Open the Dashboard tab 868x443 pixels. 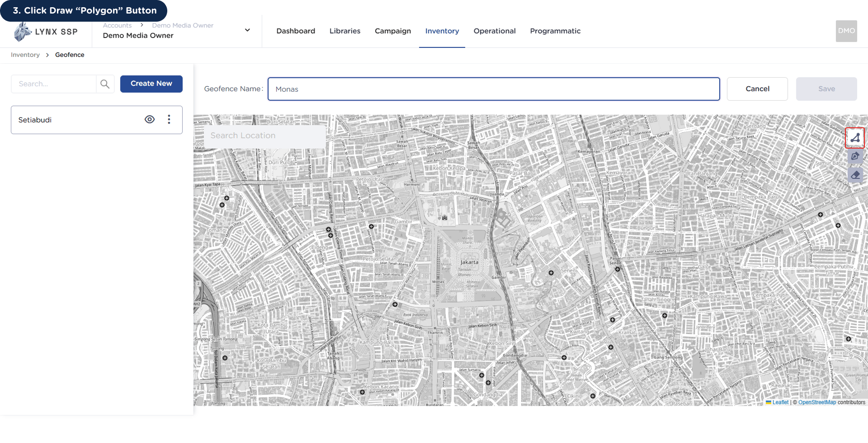click(296, 31)
